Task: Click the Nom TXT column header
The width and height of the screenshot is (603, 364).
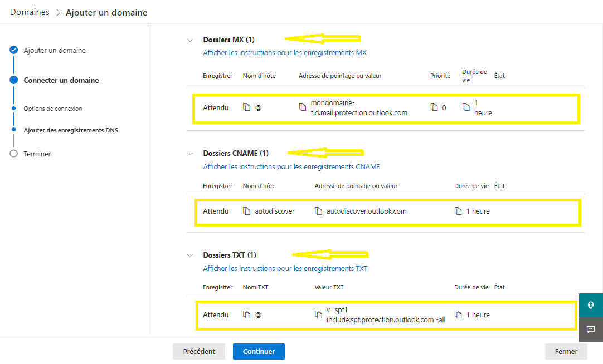Action: 255,287
